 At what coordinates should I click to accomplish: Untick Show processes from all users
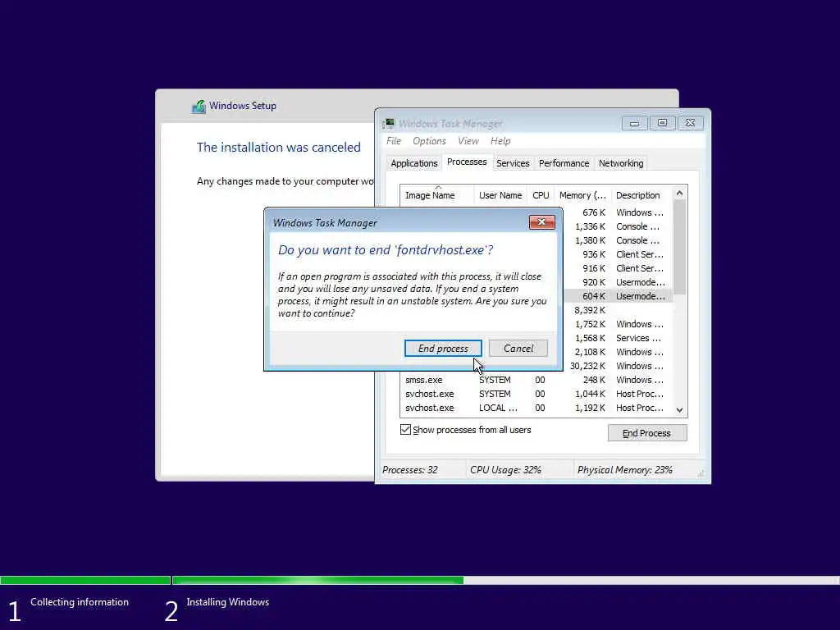coord(405,430)
